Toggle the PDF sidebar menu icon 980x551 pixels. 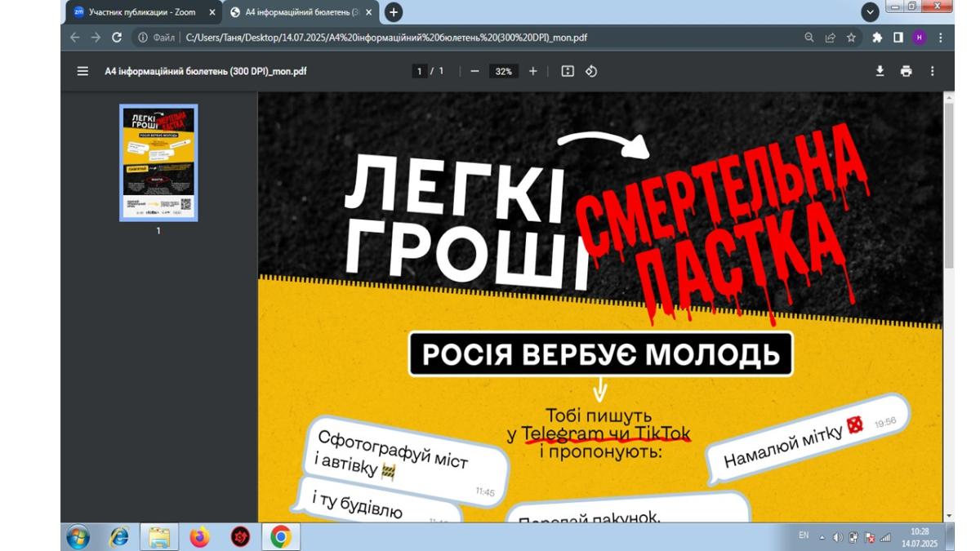[x=82, y=71]
